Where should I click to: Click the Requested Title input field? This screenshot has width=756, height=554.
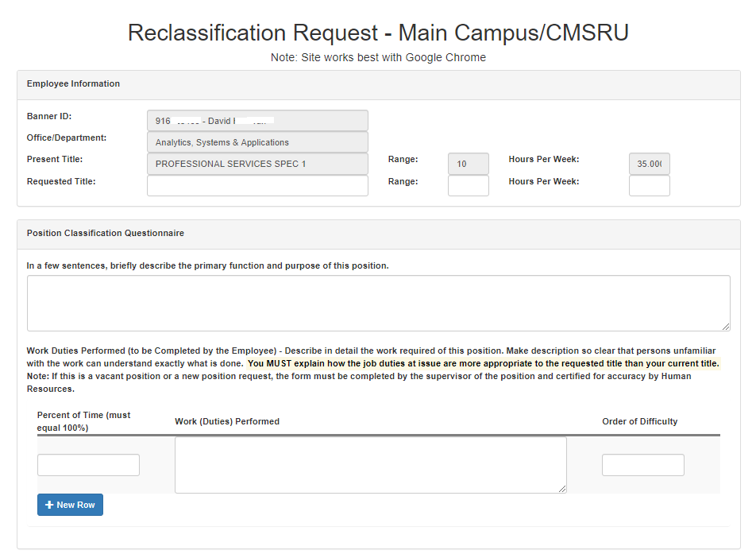pyautogui.click(x=257, y=186)
